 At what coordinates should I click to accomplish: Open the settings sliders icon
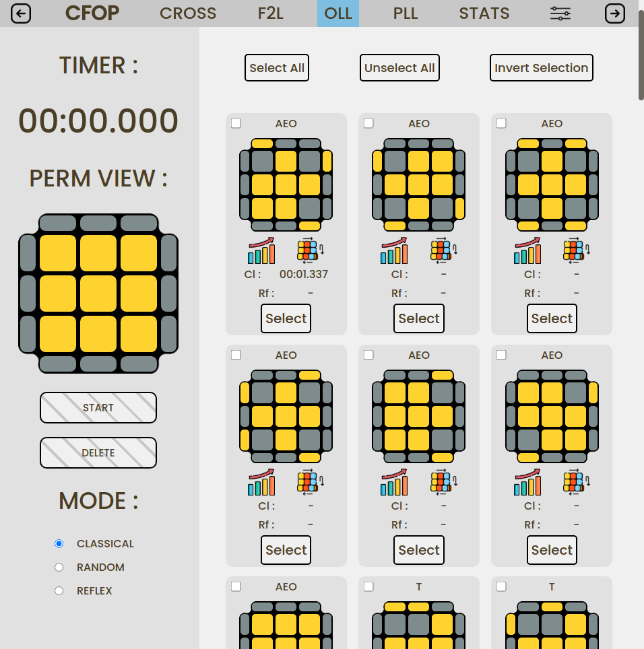pos(560,13)
